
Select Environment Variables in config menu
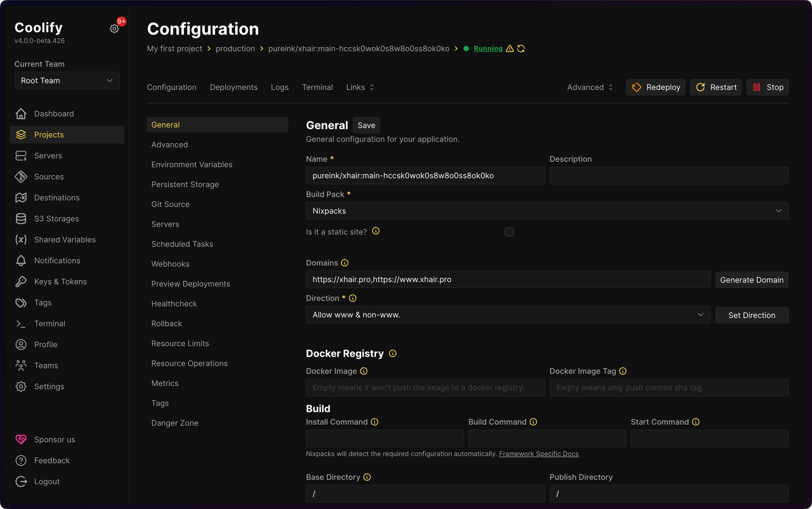tap(192, 164)
